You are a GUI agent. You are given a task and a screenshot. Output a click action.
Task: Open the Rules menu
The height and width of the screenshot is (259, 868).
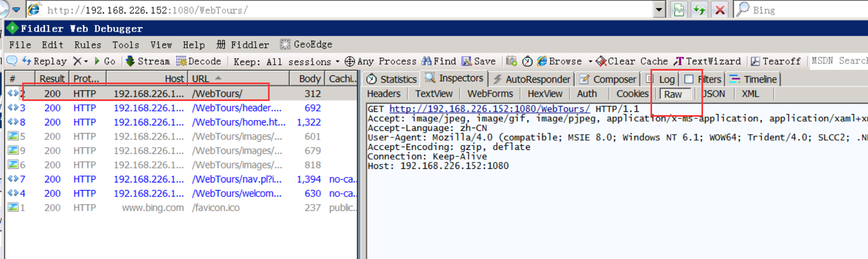(x=87, y=45)
